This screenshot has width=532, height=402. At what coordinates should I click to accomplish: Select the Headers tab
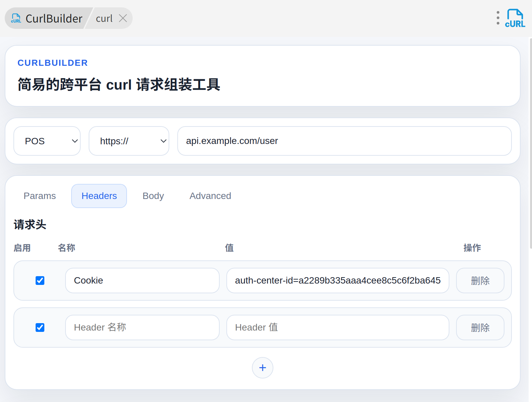99,196
